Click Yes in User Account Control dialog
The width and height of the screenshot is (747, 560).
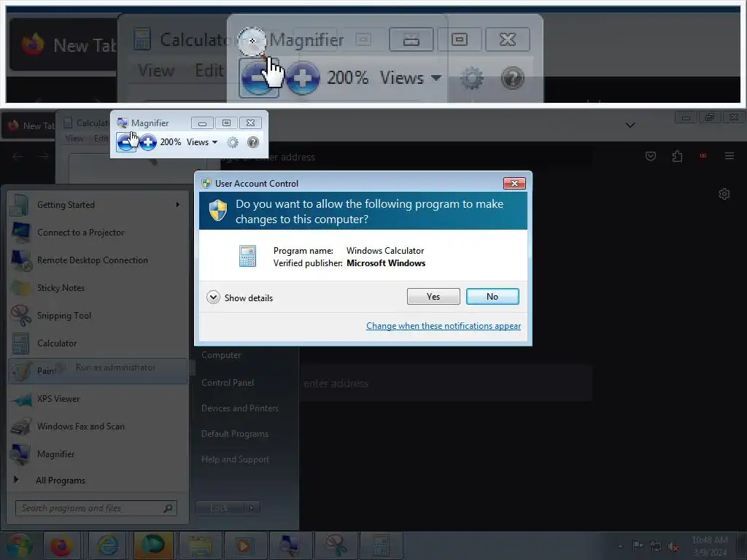point(433,296)
